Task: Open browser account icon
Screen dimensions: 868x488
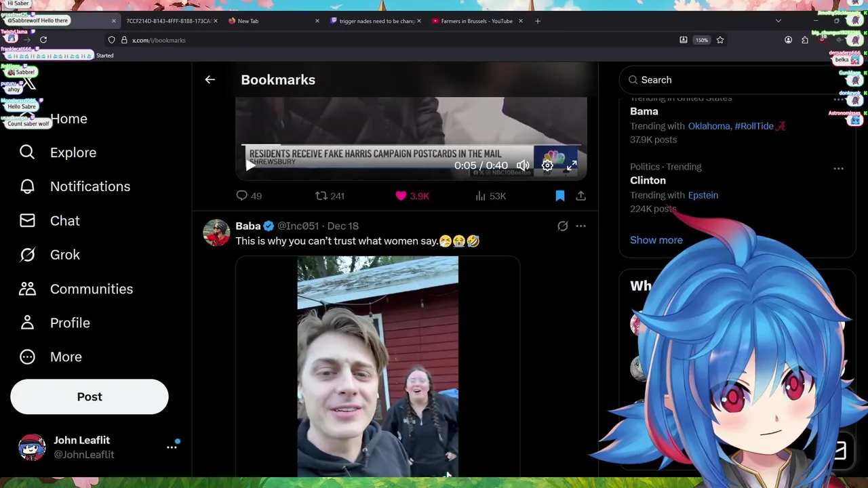Action: pos(788,40)
